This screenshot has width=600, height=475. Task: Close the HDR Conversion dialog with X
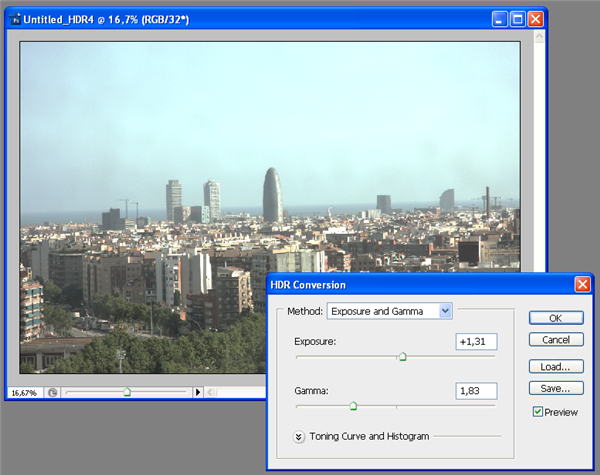coord(582,285)
